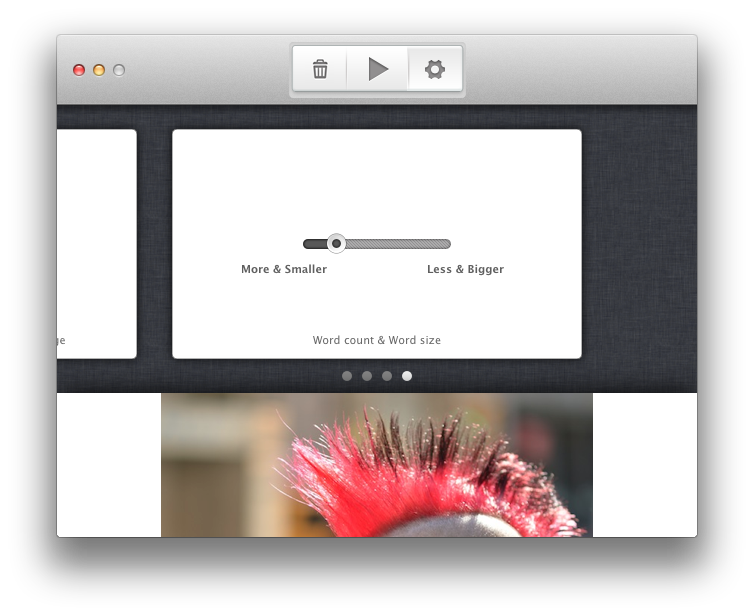Go to the first settings page dot
The height and width of the screenshot is (616, 754).
[347, 376]
